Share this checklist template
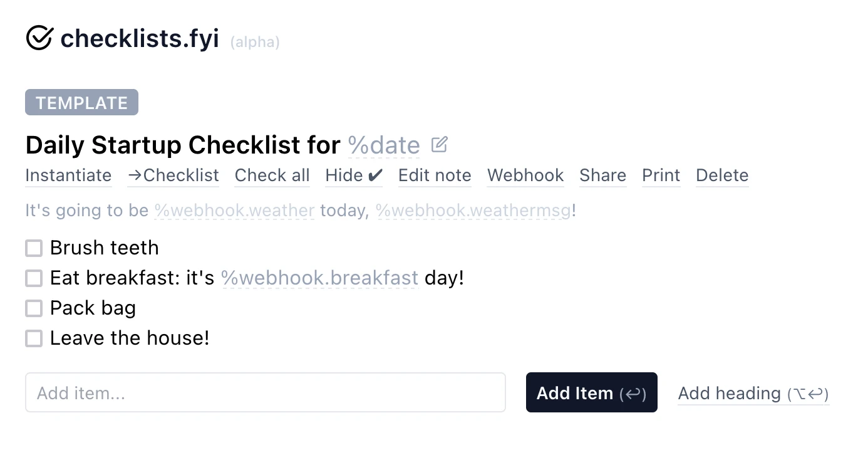The image size is (868, 450). click(602, 175)
